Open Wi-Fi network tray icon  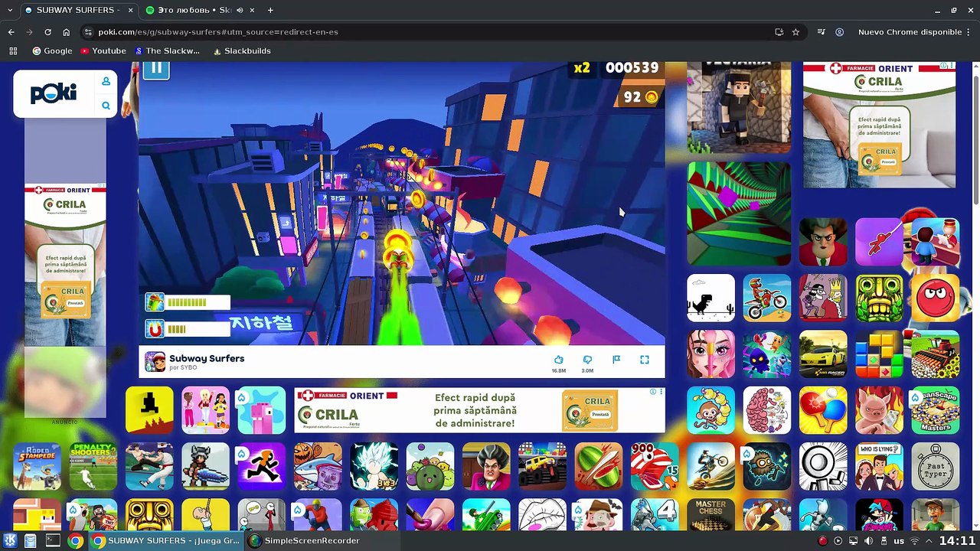pyautogui.click(x=914, y=541)
